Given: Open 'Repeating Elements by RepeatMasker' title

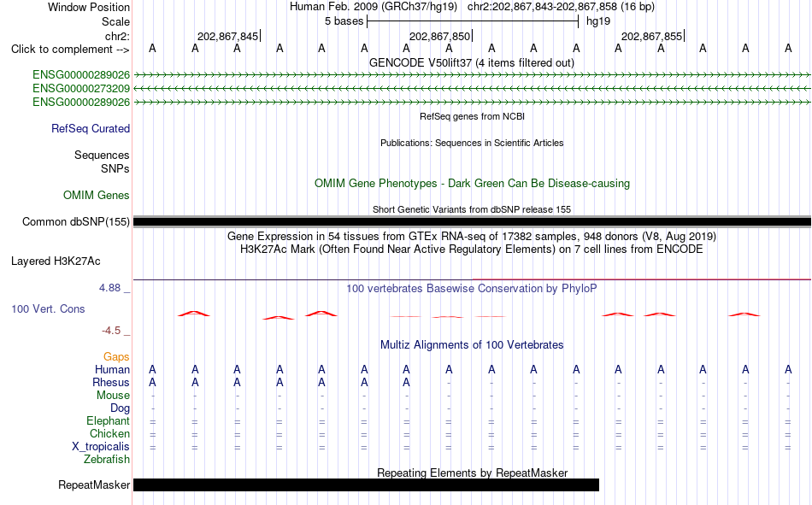Looking at the screenshot, I should (472, 473).
